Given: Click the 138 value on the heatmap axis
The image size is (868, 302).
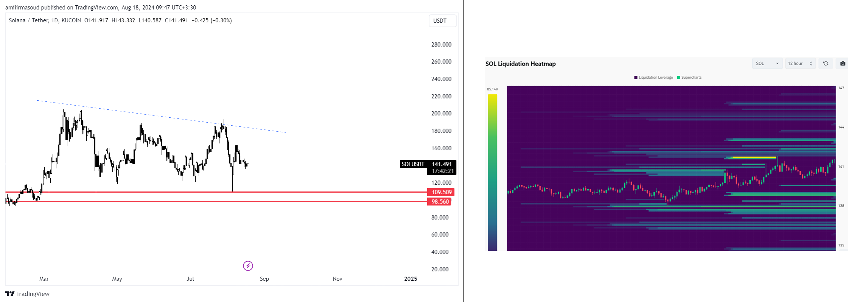Looking at the screenshot, I should tap(841, 206).
